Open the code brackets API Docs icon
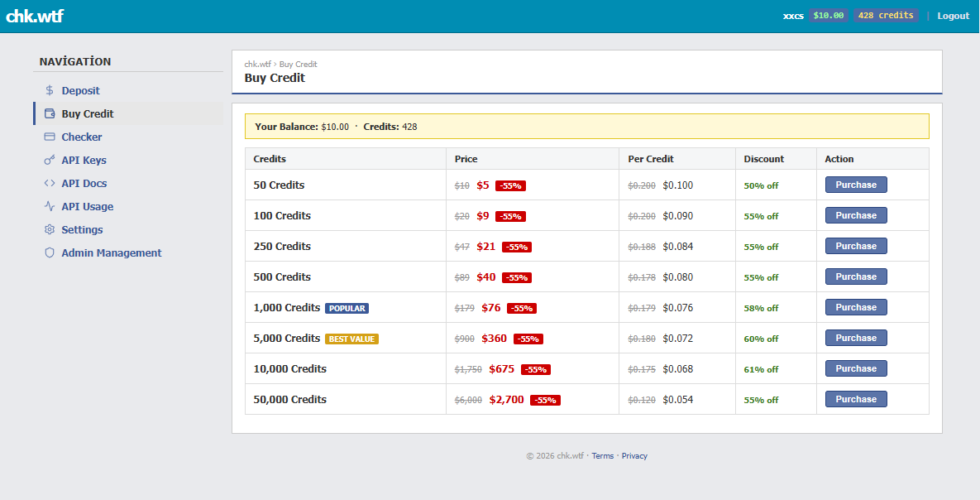This screenshot has height=500, width=980. 50,184
